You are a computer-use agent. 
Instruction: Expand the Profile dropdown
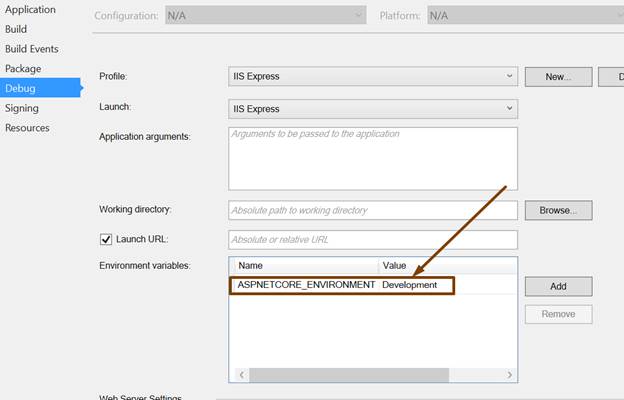(372, 76)
